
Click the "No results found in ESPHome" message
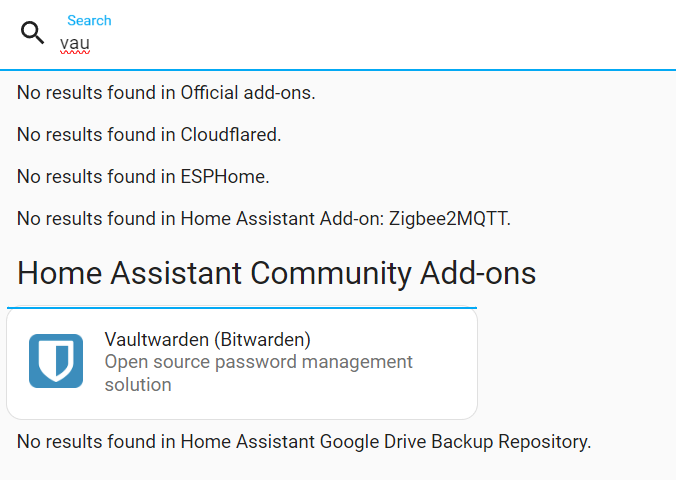(143, 176)
